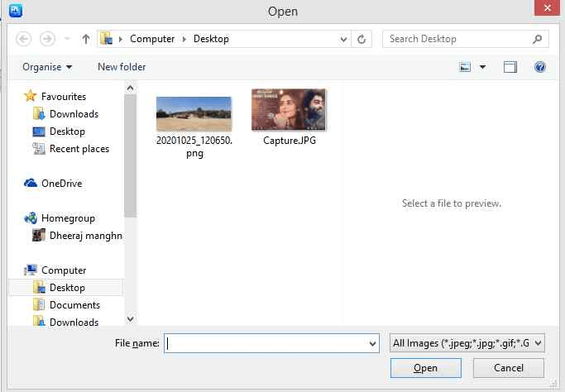Open the recent locations dropdown arrow
The height and width of the screenshot is (392, 565).
pyautogui.click(x=67, y=39)
